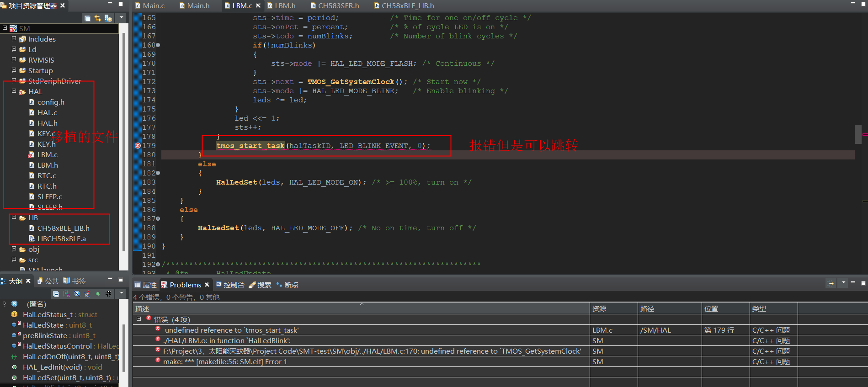
Task: Switch to 书签 bookmarks tab
Action: pos(75,281)
